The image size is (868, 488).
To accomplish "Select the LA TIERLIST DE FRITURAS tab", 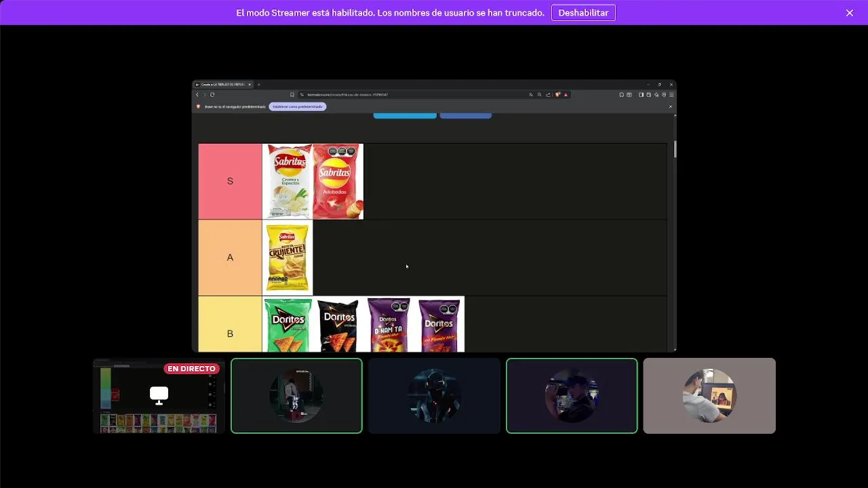I will (x=223, y=85).
